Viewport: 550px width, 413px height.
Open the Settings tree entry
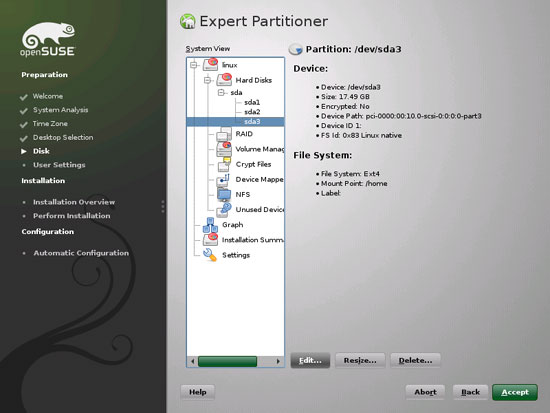click(x=236, y=255)
